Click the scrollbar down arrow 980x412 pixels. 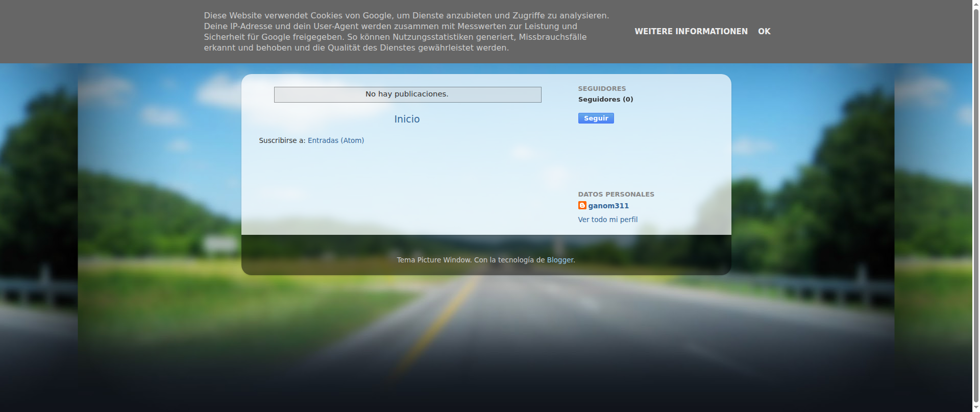tap(976, 408)
